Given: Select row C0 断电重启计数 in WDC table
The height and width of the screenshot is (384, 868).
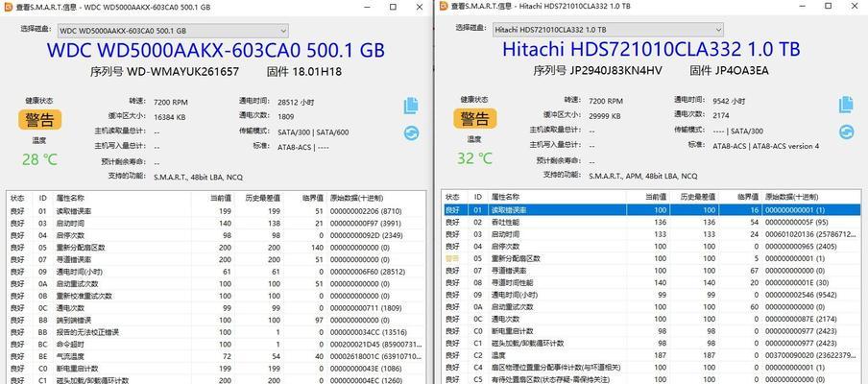Looking at the screenshot, I should coord(216,369).
